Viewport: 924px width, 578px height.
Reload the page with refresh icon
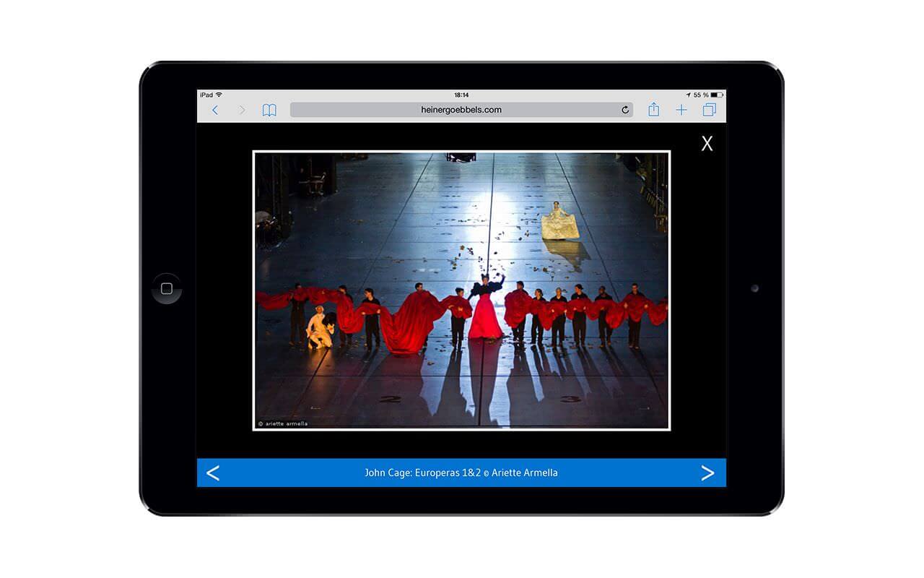click(x=625, y=110)
